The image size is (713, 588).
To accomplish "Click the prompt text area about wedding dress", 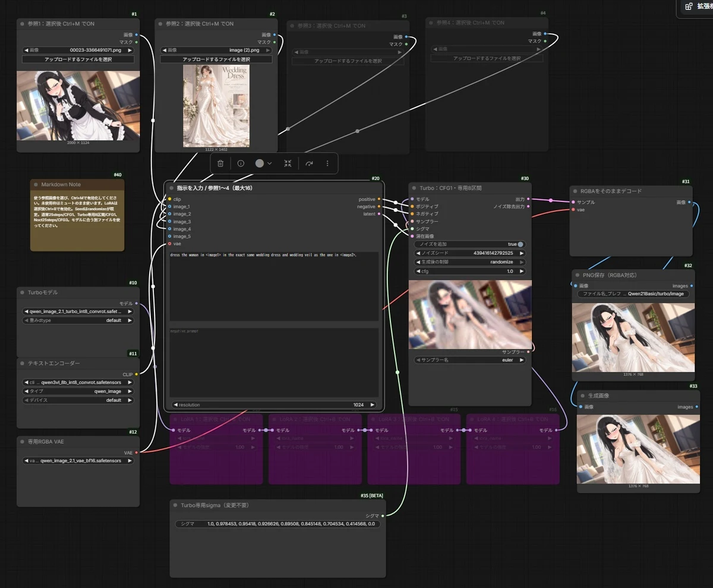I will (x=274, y=286).
